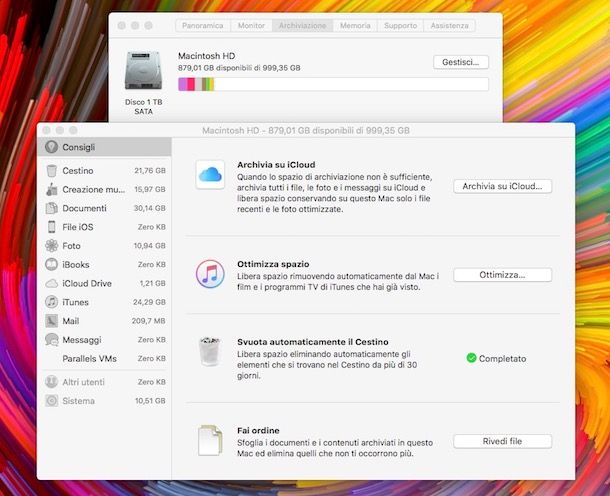Click storage manager window title bar text
This screenshot has width=610, height=496.
coord(306,131)
